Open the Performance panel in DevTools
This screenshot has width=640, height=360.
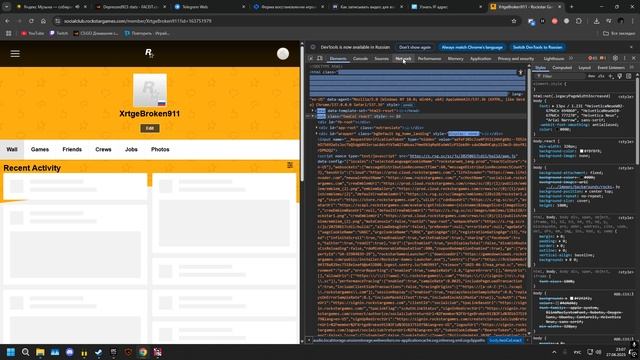pyautogui.click(x=429, y=58)
